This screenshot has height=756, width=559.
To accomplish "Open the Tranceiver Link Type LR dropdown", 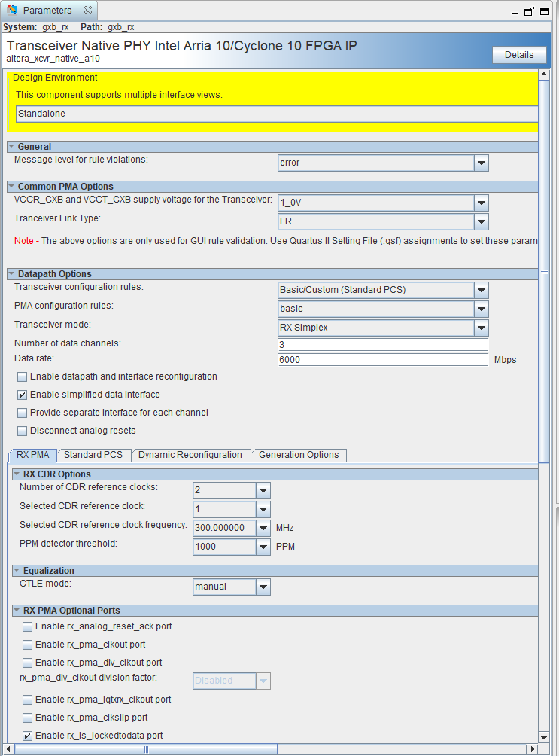I will [481, 222].
